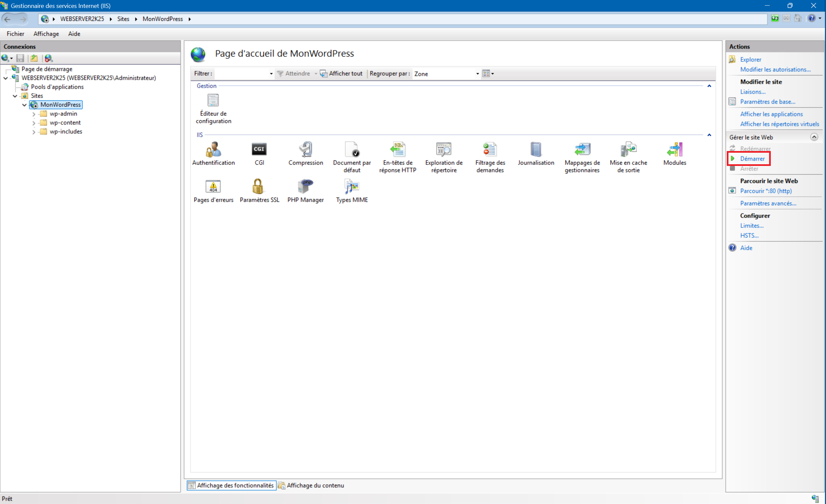Open the Regrouper par Zone dropdown

pos(477,74)
